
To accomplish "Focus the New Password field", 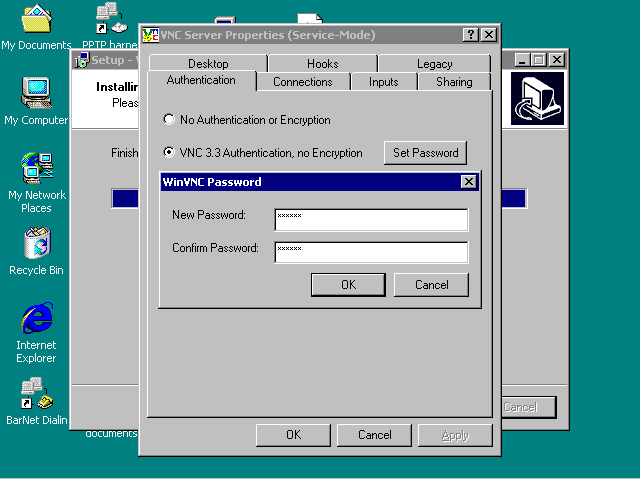I will click(371, 220).
